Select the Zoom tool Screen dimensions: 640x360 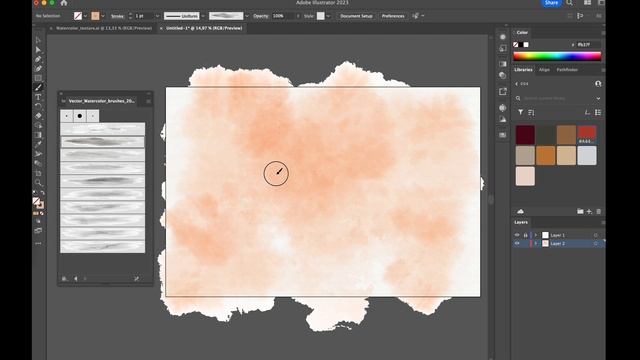pos(38,182)
